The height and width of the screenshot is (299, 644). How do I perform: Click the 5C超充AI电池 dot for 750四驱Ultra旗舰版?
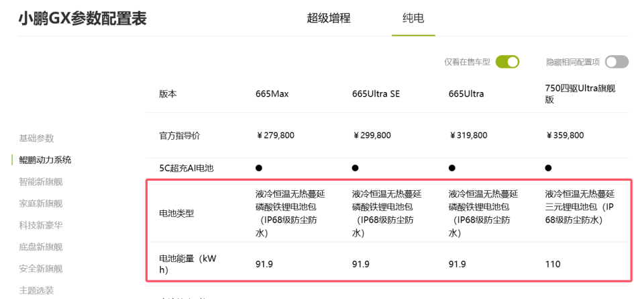(548, 168)
